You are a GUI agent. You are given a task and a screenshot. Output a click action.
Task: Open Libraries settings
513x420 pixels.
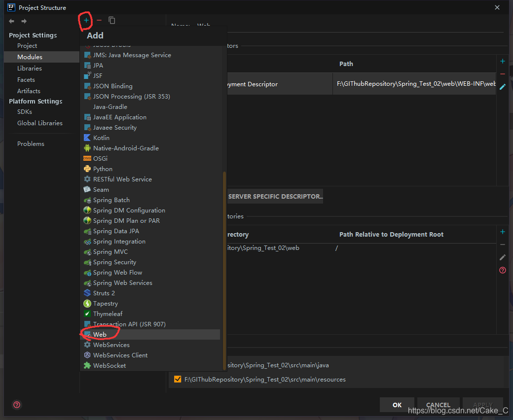point(41,69)
